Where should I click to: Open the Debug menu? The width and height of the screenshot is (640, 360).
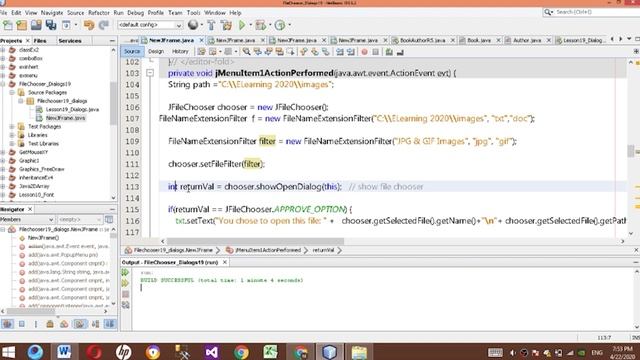pyautogui.click(x=136, y=13)
